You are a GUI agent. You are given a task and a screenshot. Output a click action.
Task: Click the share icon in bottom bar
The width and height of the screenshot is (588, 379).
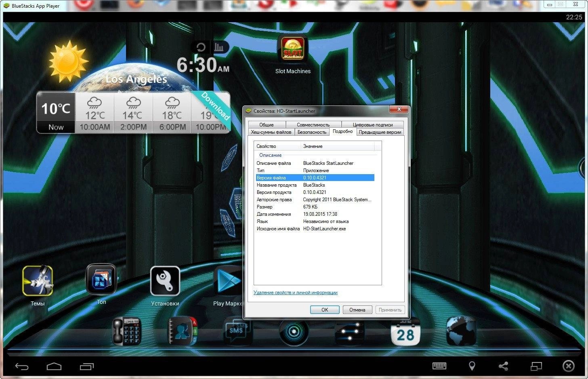pyautogui.click(x=503, y=366)
